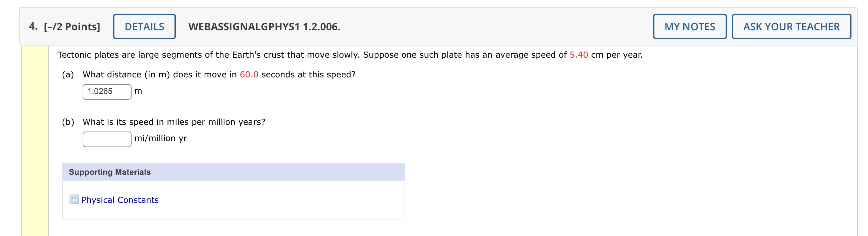This screenshot has width=868, height=236.
Task: Click the empty mi/million yr answer box
Action: pos(106,138)
